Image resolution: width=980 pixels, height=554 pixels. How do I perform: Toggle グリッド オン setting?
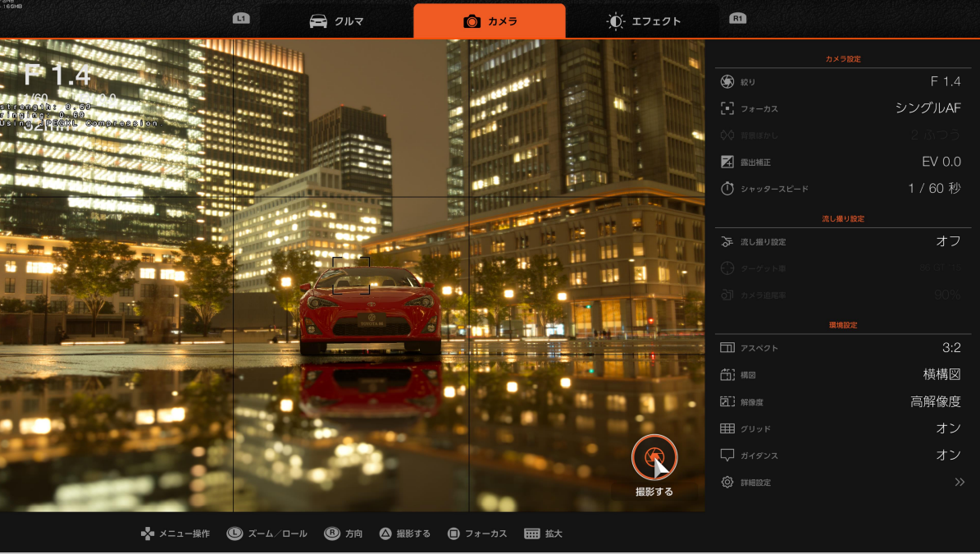click(x=948, y=428)
